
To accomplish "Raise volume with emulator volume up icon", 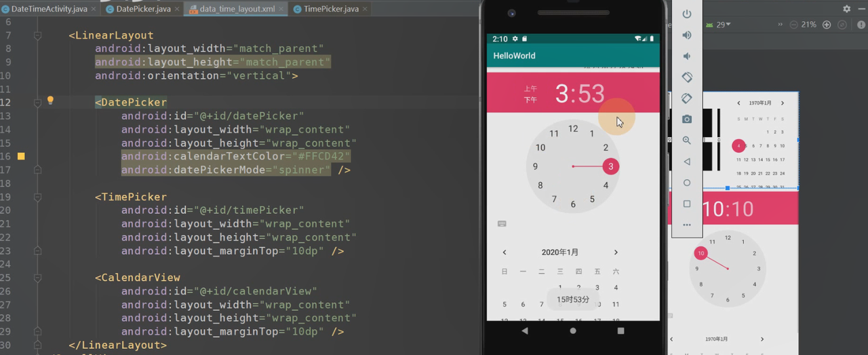I will point(687,35).
